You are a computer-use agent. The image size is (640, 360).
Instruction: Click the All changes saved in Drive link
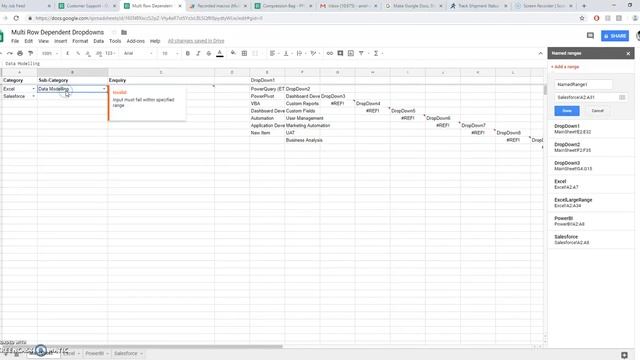[x=196, y=41]
